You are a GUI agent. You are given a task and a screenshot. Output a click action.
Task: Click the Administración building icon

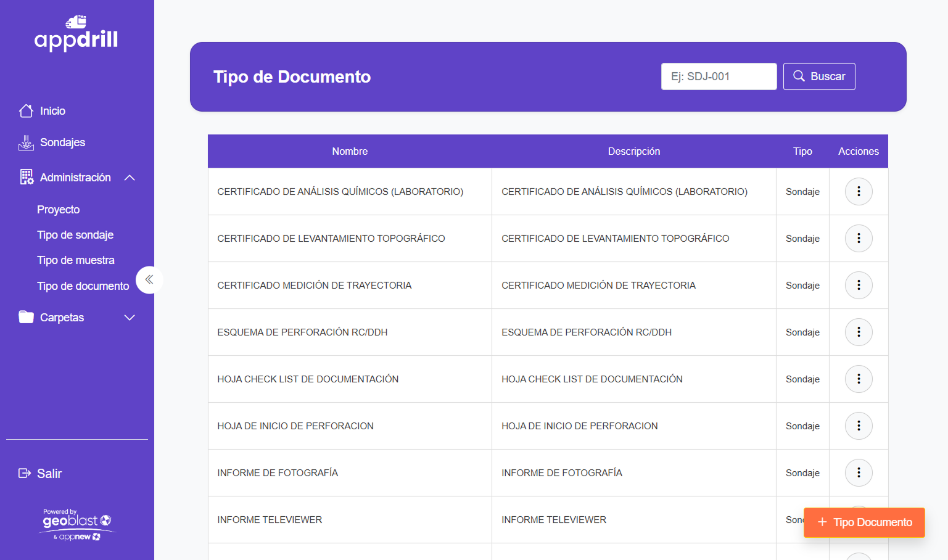pyautogui.click(x=27, y=177)
